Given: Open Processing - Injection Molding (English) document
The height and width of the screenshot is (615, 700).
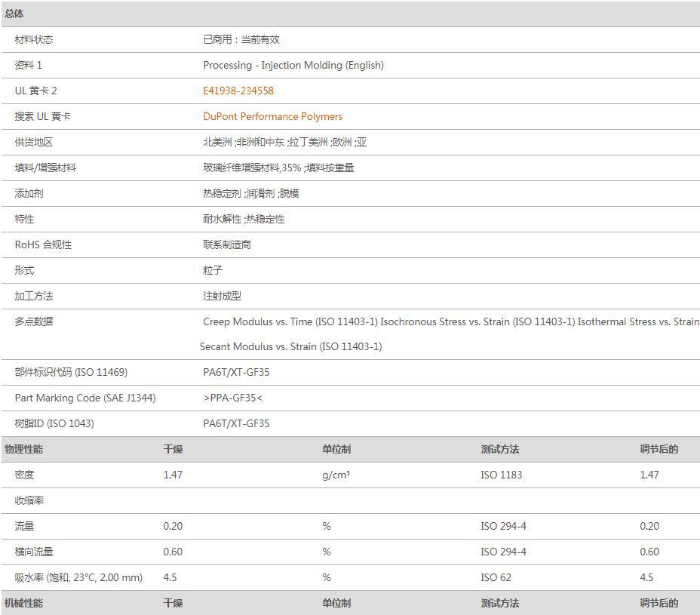Looking at the screenshot, I should (293, 65).
